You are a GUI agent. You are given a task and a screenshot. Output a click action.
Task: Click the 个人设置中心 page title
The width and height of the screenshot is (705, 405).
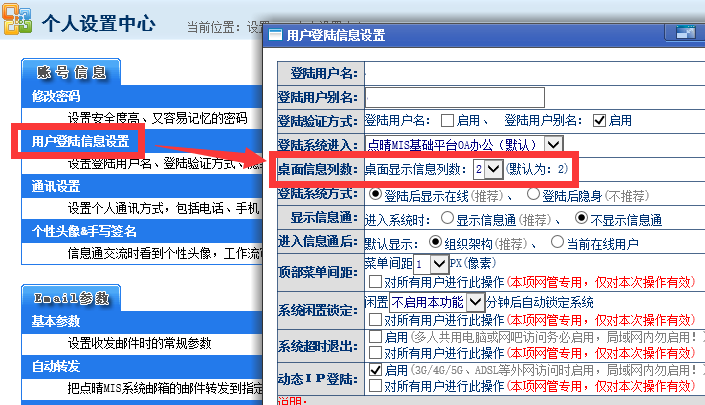(x=99, y=23)
